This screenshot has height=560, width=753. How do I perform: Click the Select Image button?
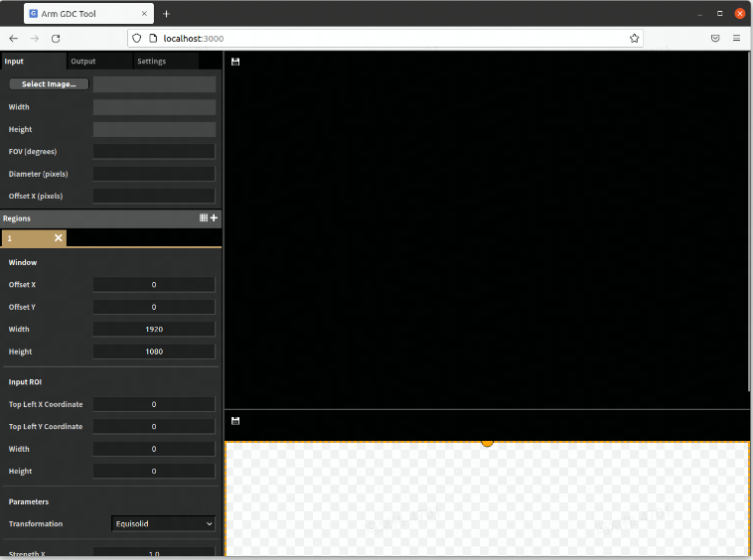49,84
